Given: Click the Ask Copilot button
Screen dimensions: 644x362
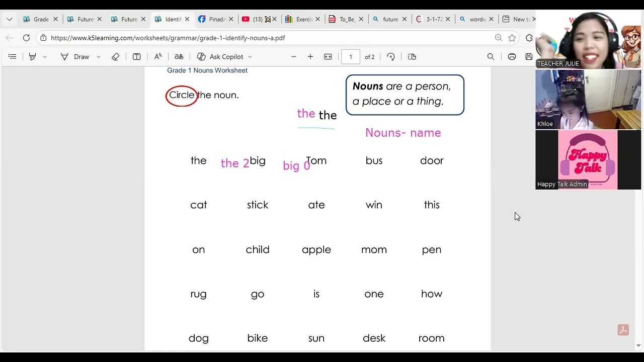Looking at the screenshot, I should pos(220,57).
